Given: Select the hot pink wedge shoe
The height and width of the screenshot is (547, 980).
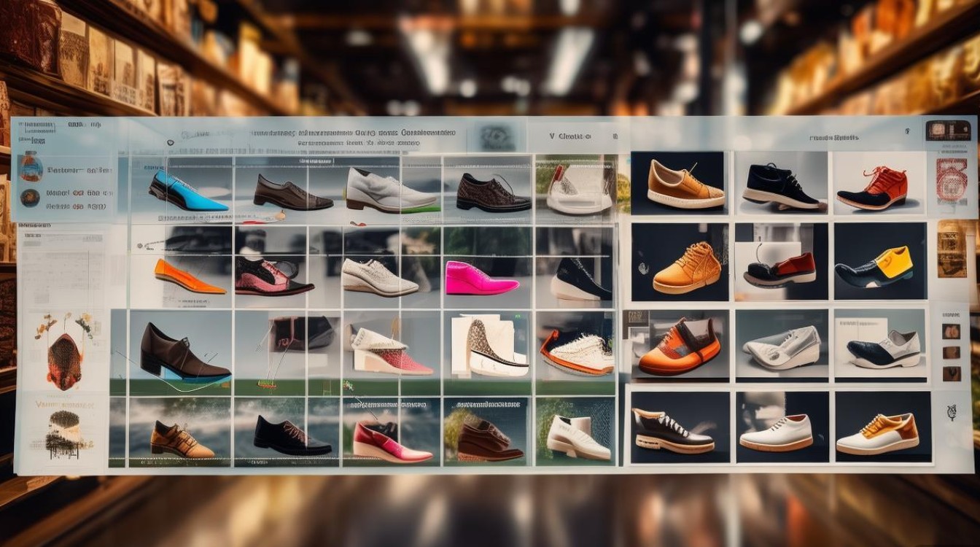Looking at the screenshot, I should pos(480,278).
